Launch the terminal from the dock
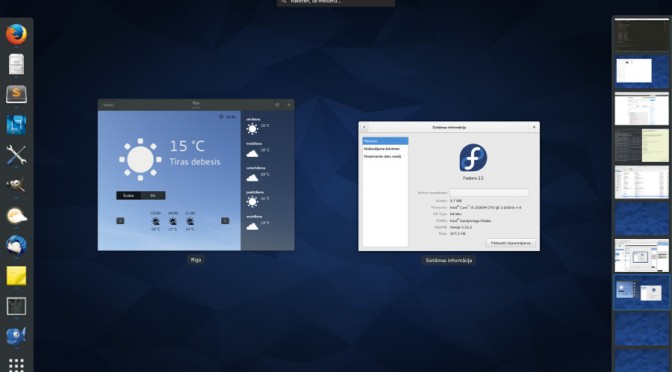This screenshot has height=372, width=672. [16, 306]
